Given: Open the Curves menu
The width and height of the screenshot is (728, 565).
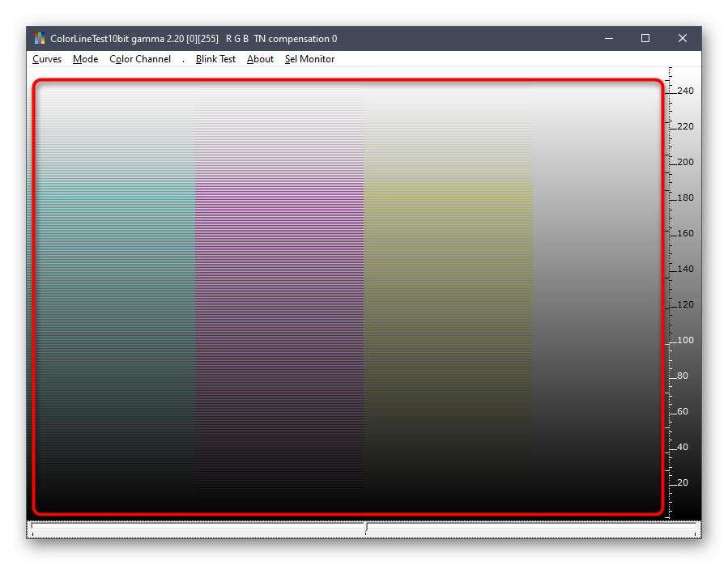Looking at the screenshot, I should pos(47,59).
